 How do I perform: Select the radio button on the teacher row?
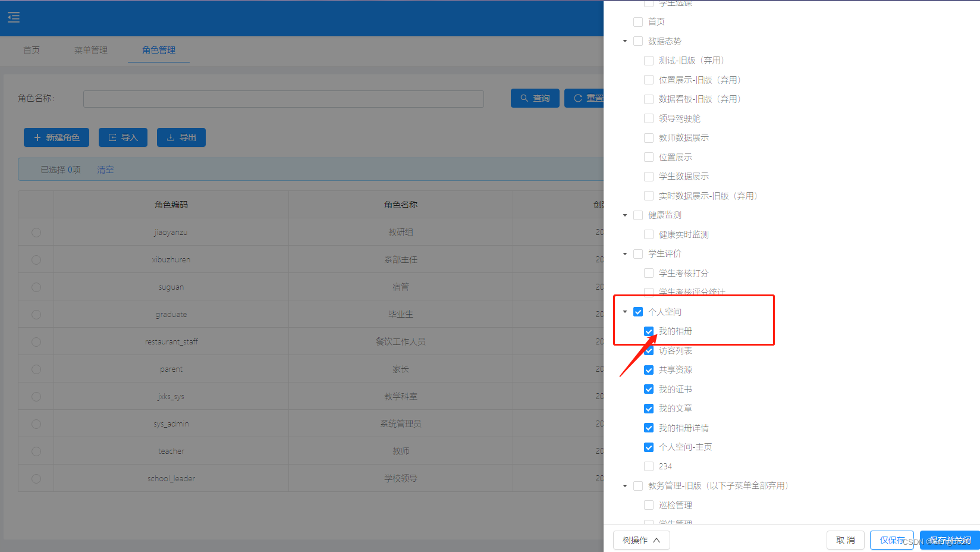[x=36, y=451]
